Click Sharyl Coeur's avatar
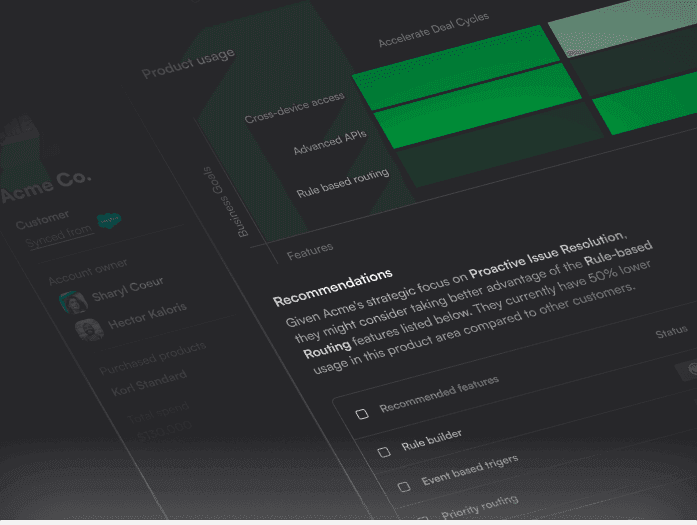The height and width of the screenshot is (525, 697). click(x=70, y=303)
